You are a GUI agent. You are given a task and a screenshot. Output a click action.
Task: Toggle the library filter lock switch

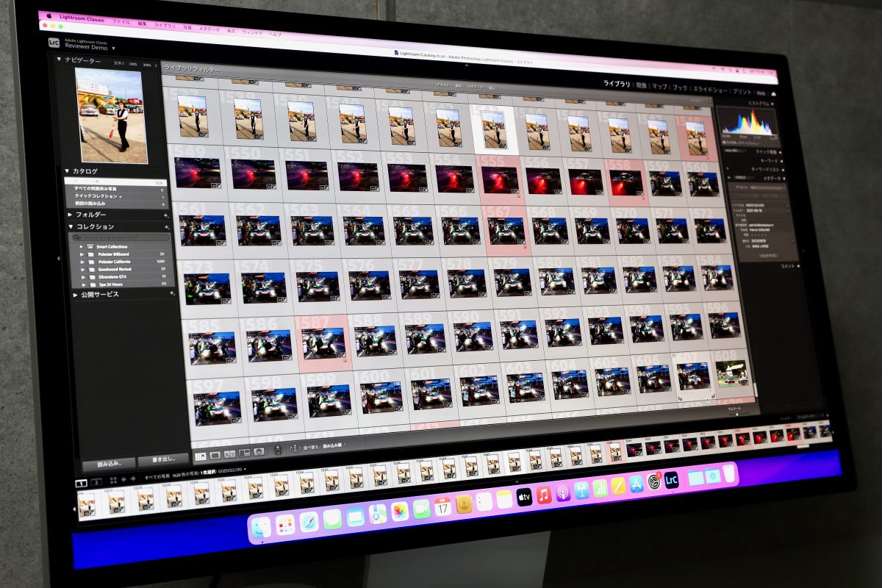(x=709, y=100)
